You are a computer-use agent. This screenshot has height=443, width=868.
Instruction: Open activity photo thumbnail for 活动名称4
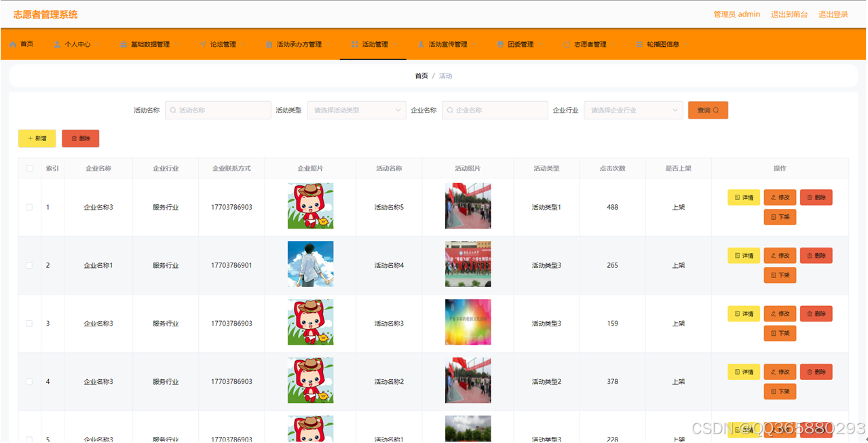[x=468, y=264]
